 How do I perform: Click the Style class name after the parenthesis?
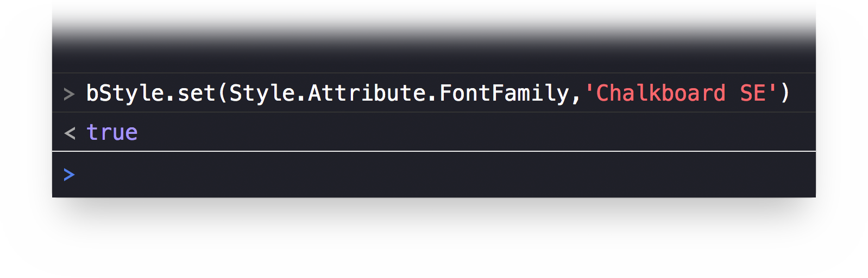click(x=262, y=94)
